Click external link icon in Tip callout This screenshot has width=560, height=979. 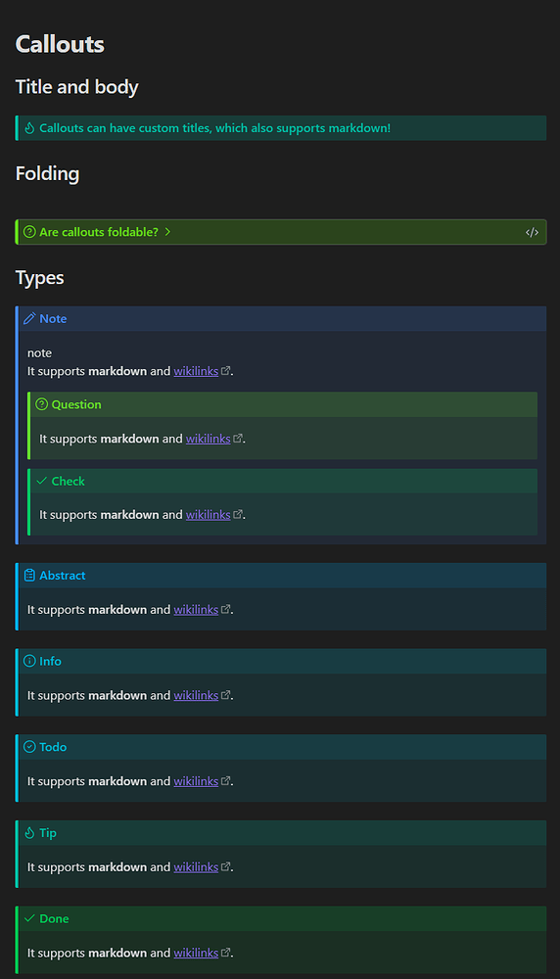(226, 866)
